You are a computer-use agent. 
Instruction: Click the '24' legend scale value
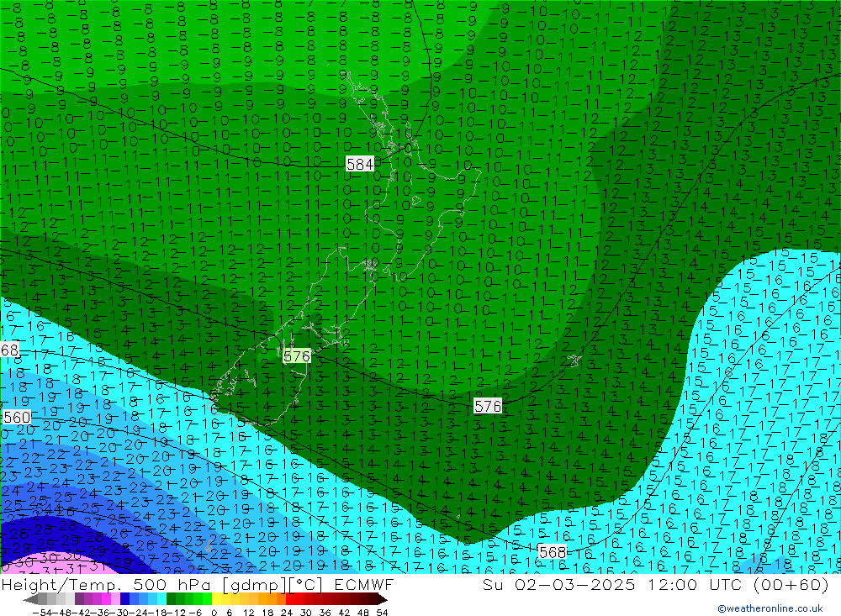[x=287, y=613]
